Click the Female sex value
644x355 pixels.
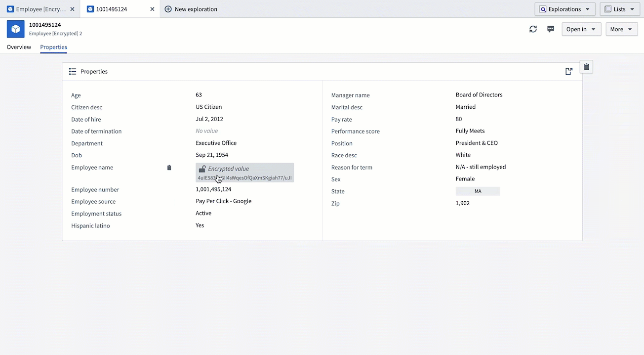click(x=465, y=179)
